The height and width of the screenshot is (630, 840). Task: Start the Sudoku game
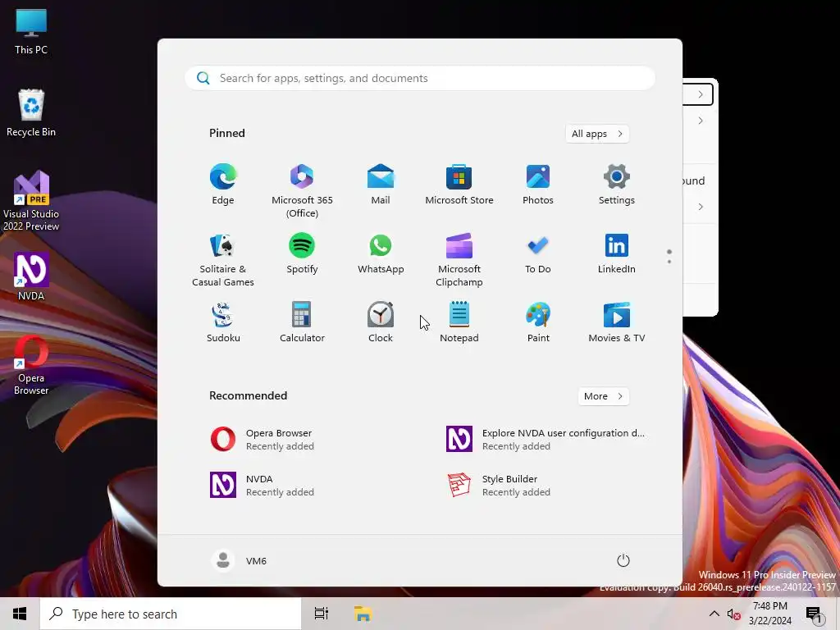point(223,322)
